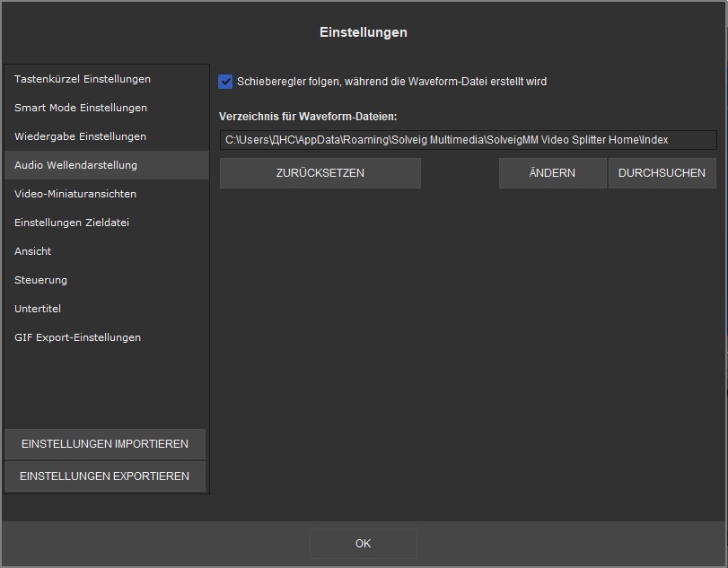The width and height of the screenshot is (728, 568).
Task: Uncheck the Schieberegler folgen checkbox
Action: click(226, 82)
